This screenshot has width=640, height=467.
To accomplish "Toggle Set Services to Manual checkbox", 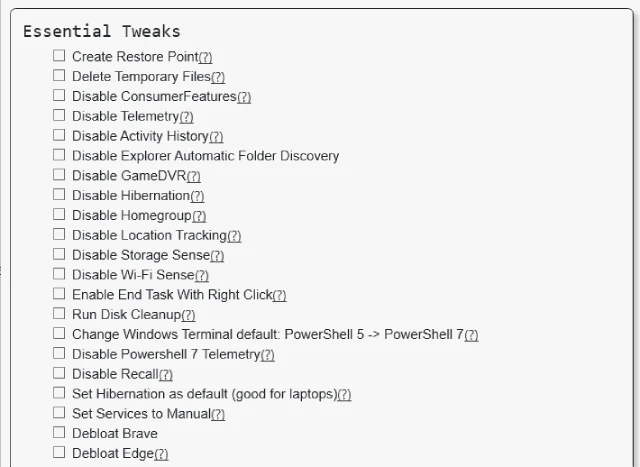I will click(59, 413).
